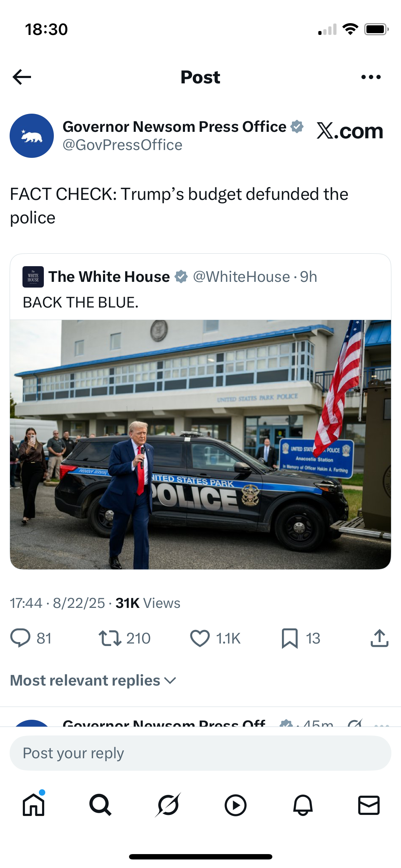This screenshot has width=401, height=868.
Task: Open the three-dot post options menu
Action: tap(371, 77)
